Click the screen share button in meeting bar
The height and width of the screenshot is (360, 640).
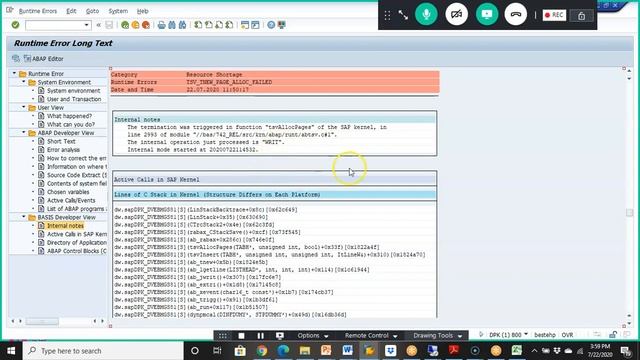pos(487,14)
